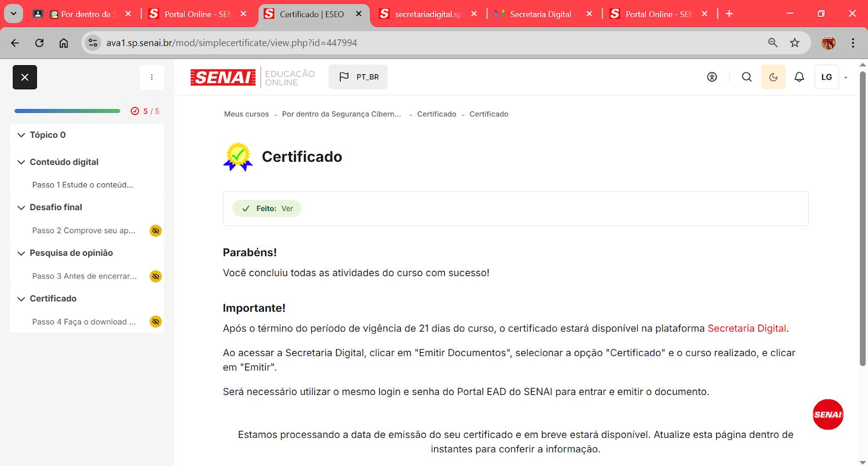This screenshot has width=868, height=466.
Task: Toggle dark mode with the moon icon
Action: [773, 77]
